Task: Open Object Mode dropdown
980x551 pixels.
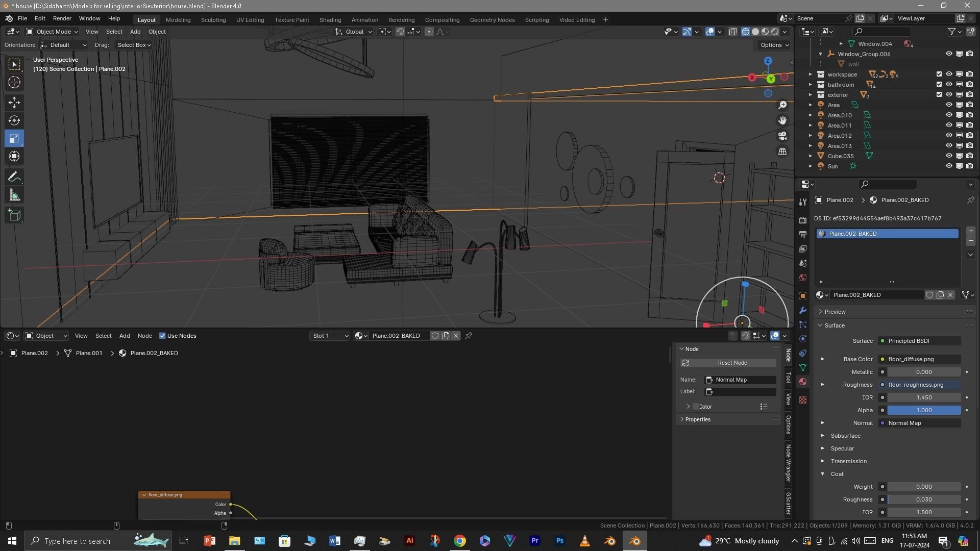Action: click(52, 32)
